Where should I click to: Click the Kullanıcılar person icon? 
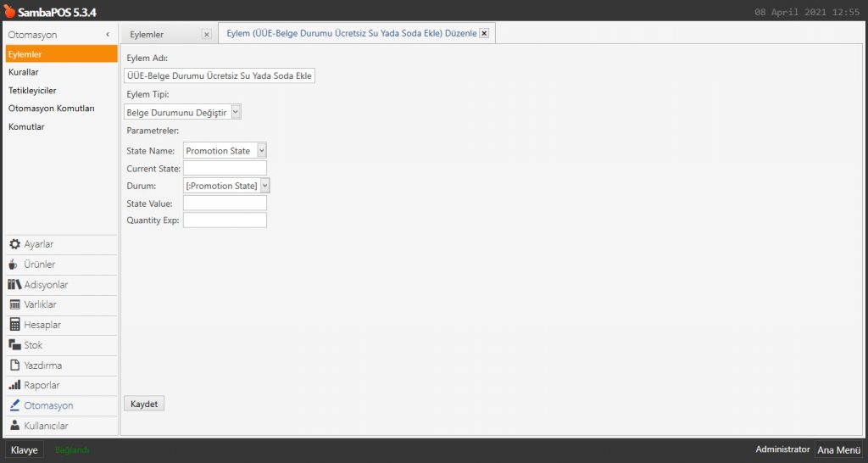(x=14, y=426)
